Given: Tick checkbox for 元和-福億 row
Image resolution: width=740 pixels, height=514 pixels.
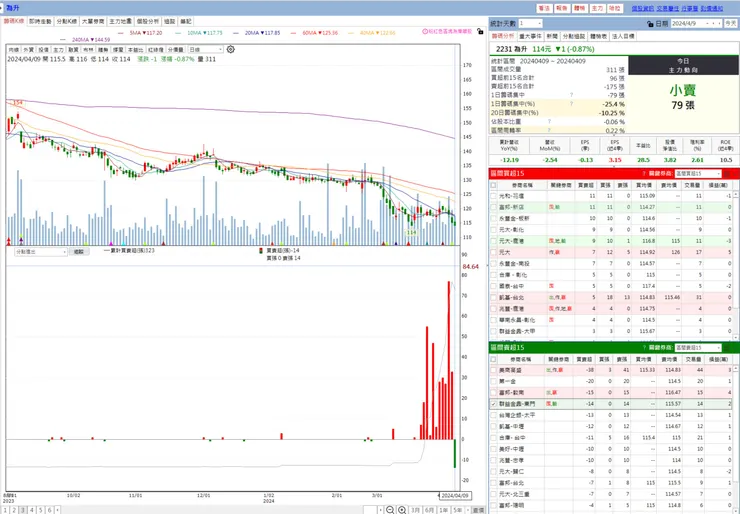Looking at the screenshot, I should [x=494, y=196].
